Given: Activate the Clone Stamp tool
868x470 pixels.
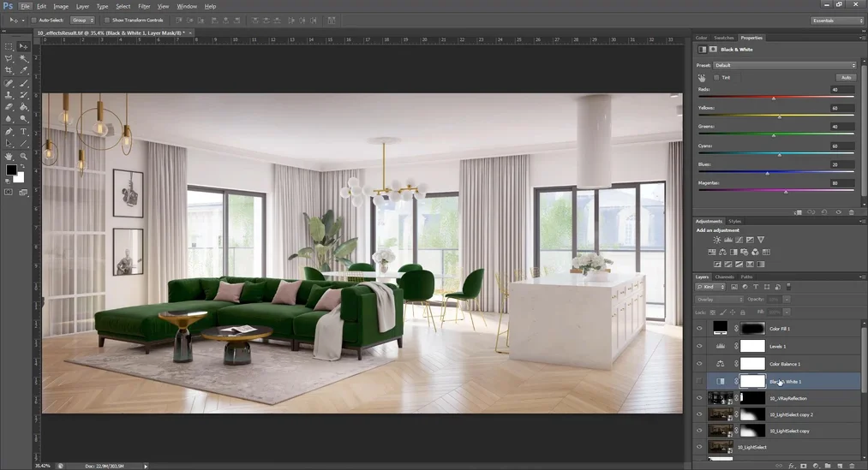Looking at the screenshot, I should tap(9, 95).
